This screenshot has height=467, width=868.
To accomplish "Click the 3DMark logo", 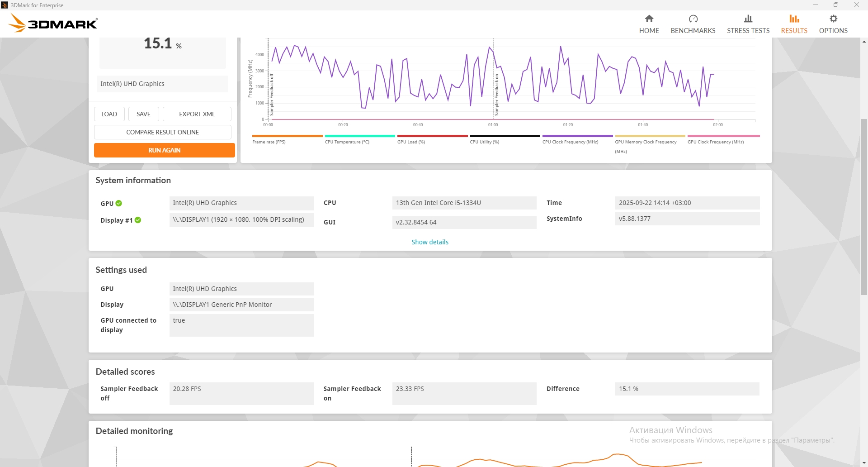I will 53,23.
